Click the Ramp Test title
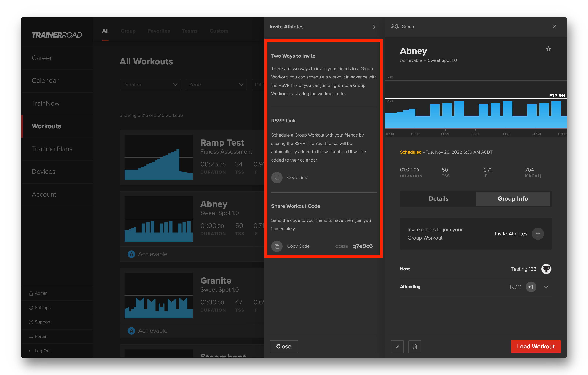 (222, 143)
